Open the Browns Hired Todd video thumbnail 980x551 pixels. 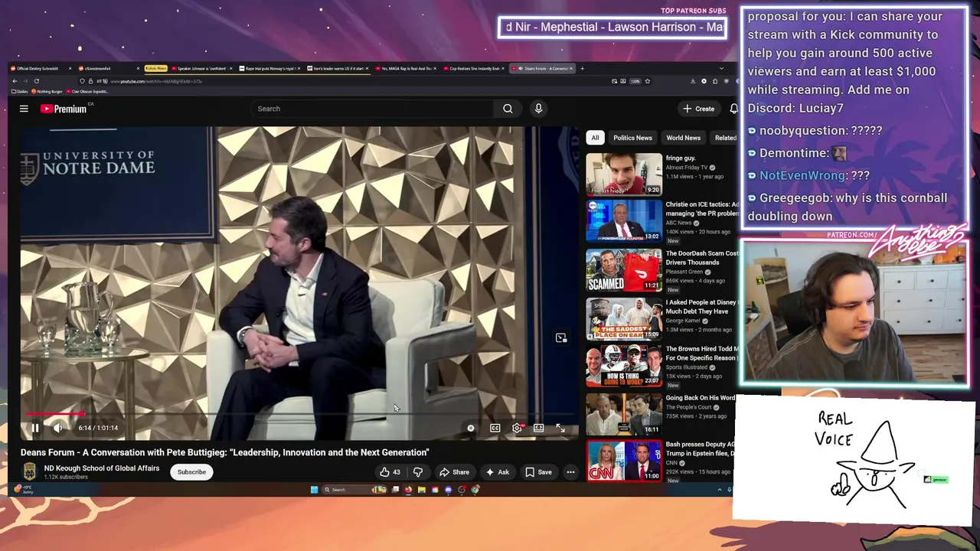[624, 366]
